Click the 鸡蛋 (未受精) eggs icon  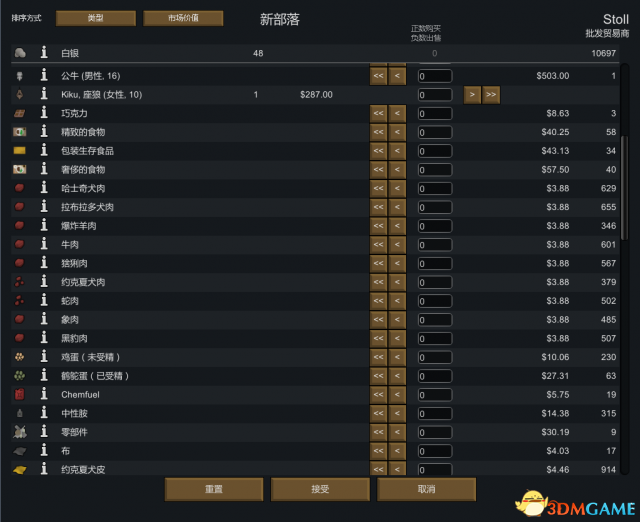pyautogui.click(x=20, y=357)
